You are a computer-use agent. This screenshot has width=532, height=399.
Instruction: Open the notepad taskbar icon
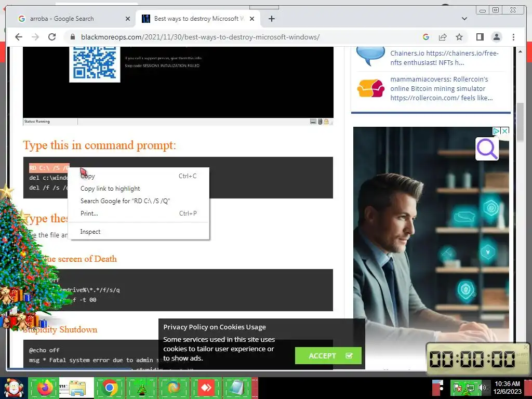point(236,388)
